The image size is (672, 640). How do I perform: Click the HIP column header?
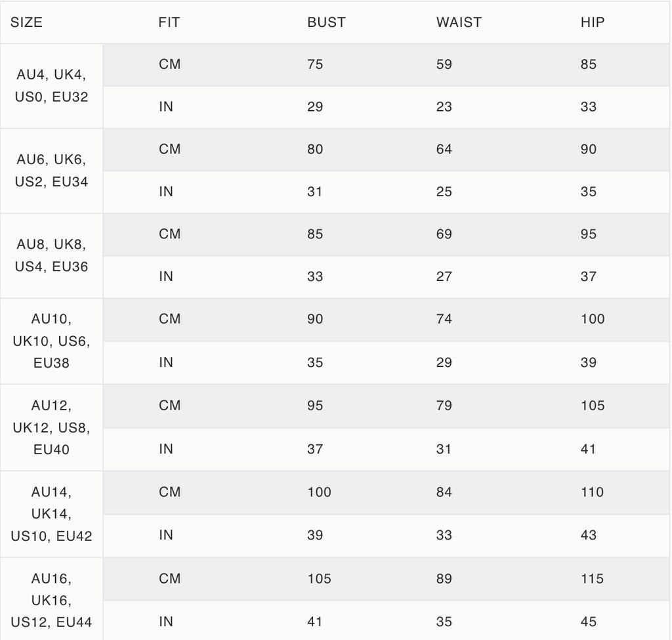[593, 22]
